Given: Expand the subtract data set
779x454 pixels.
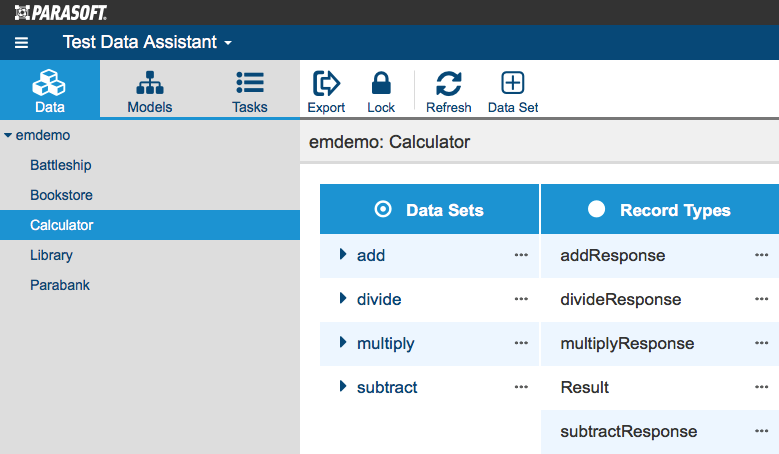Looking at the screenshot, I should (x=343, y=386).
